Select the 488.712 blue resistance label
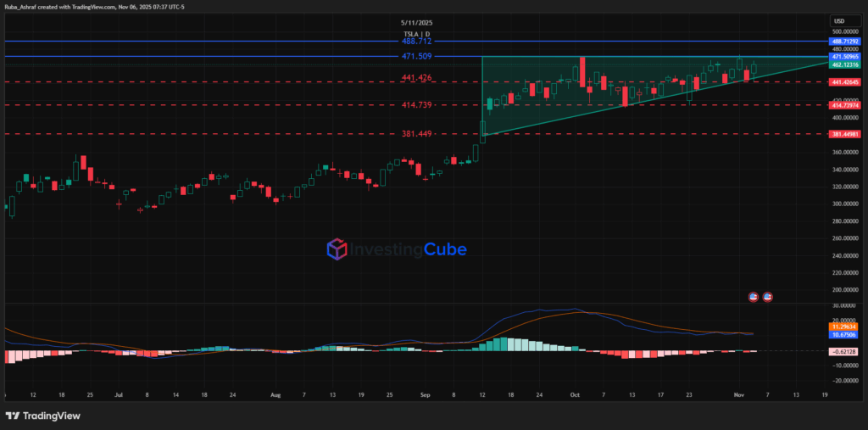The image size is (868, 430). 416,41
